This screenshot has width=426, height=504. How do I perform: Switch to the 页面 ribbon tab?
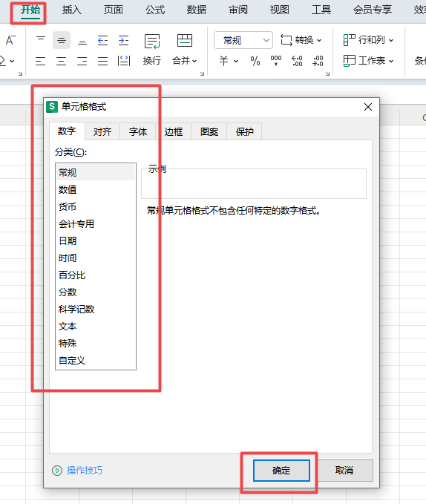tap(113, 10)
